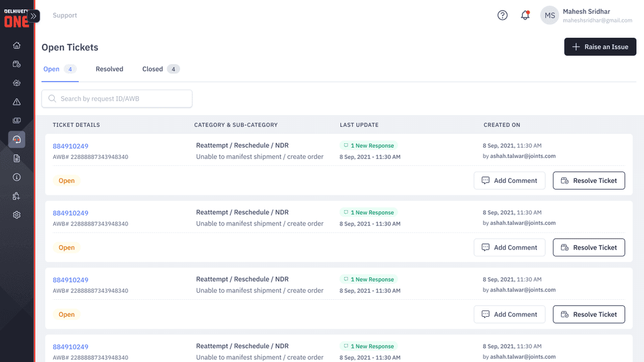
Task: Click Raise an Issue button
Action: tap(600, 47)
